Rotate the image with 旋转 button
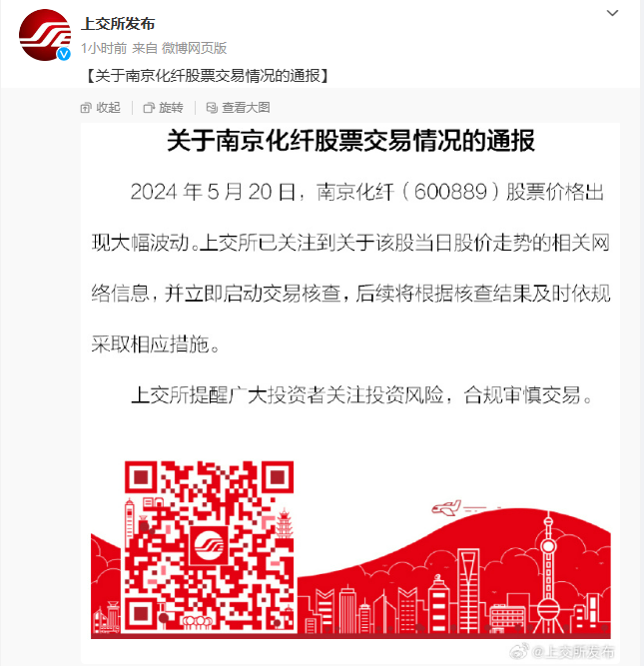Image resolution: width=644 pixels, height=666 pixels. (x=164, y=108)
